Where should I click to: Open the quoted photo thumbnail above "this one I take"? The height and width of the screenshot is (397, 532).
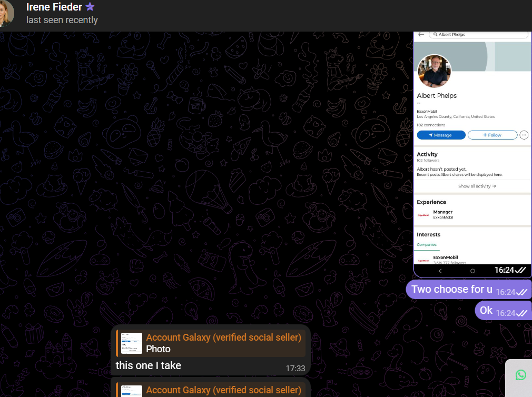(x=131, y=343)
